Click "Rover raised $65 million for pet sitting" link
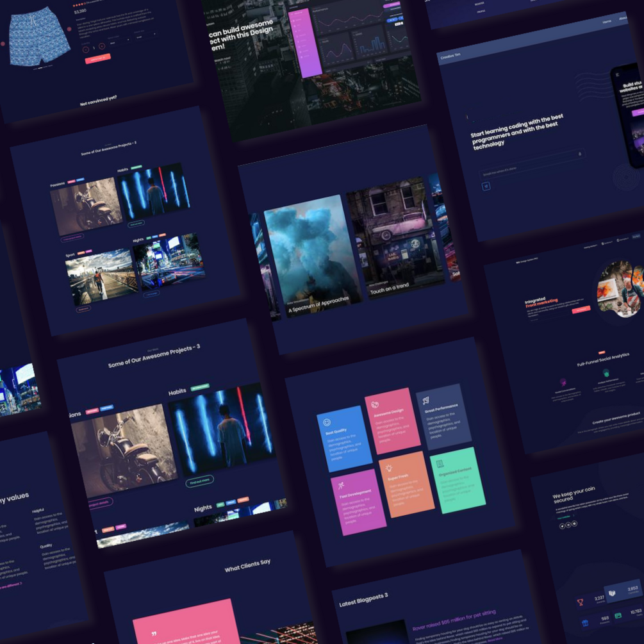The image size is (644, 644). [x=454, y=620]
